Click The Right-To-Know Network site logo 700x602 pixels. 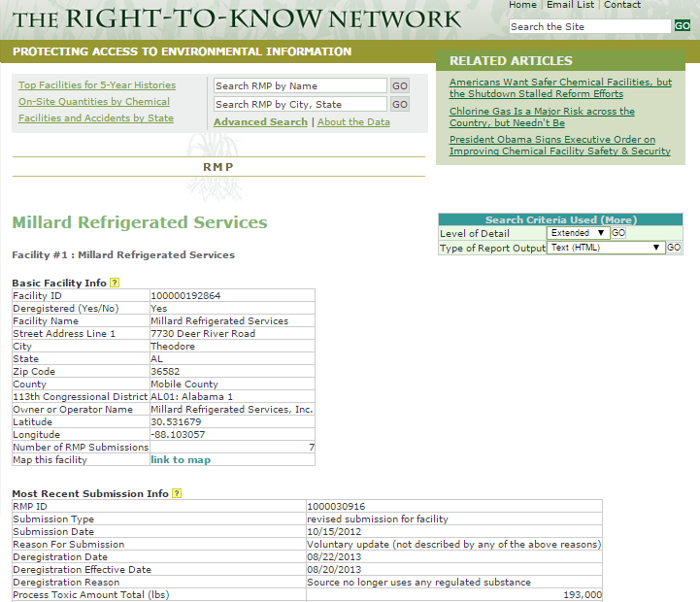coord(237,18)
